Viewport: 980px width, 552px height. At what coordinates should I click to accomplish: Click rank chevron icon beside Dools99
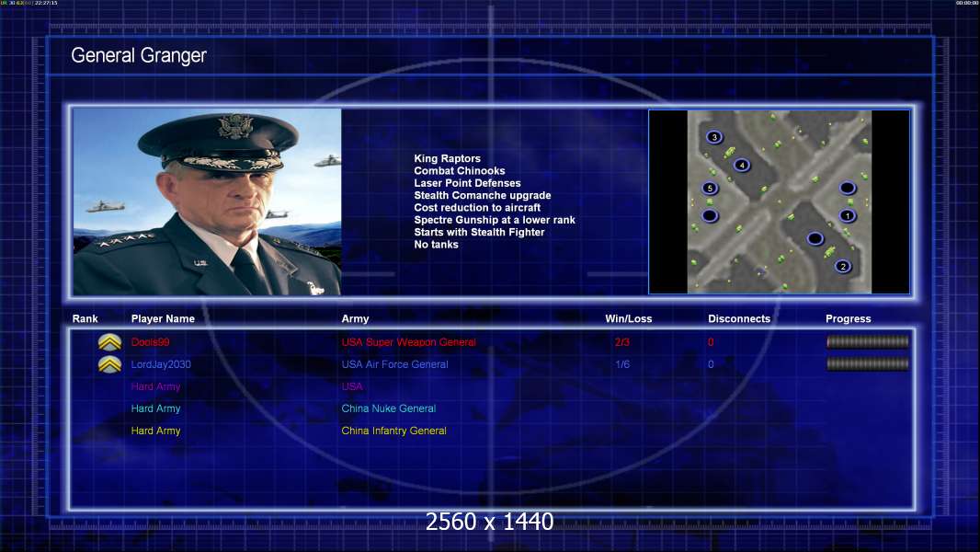click(x=110, y=342)
